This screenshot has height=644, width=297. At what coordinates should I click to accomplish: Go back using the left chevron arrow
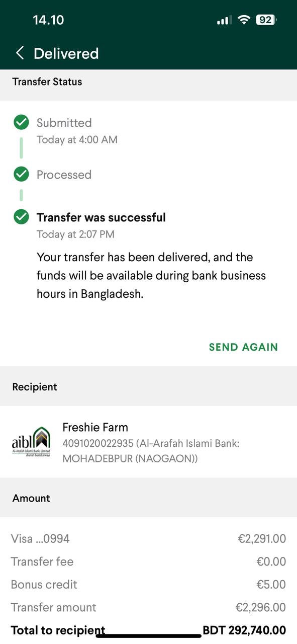[x=20, y=53]
